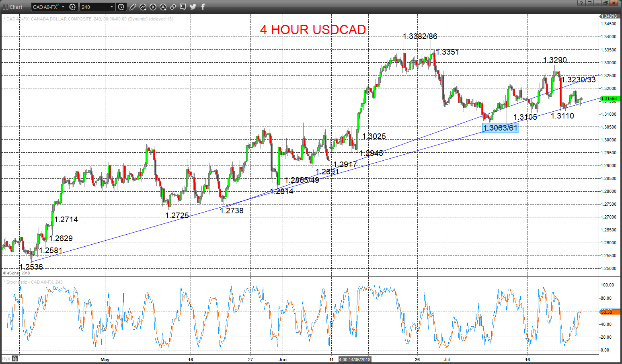Click the 1.3110 price annotation
622x364 pixels.
[562, 116]
